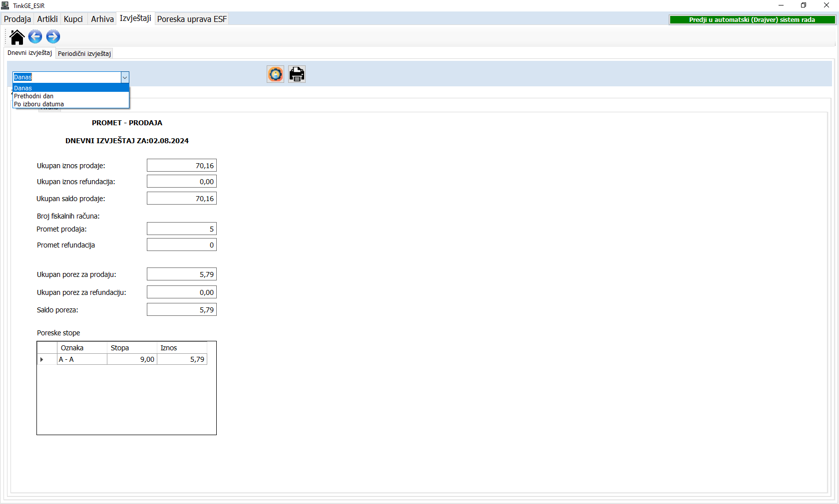This screenshot has width=839, height=504.
Task: Open the Arhiva menu
Action: click(x=102, y=19)
